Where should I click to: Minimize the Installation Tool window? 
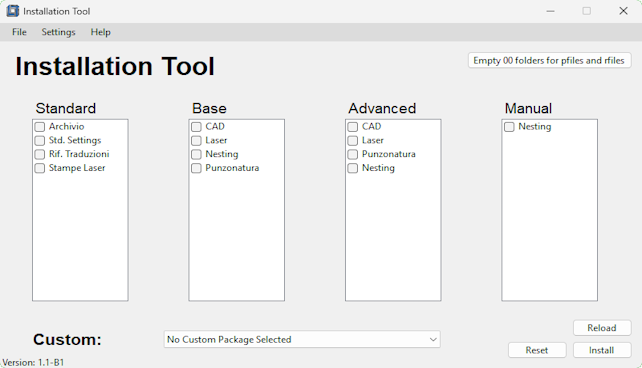(551, 11)
